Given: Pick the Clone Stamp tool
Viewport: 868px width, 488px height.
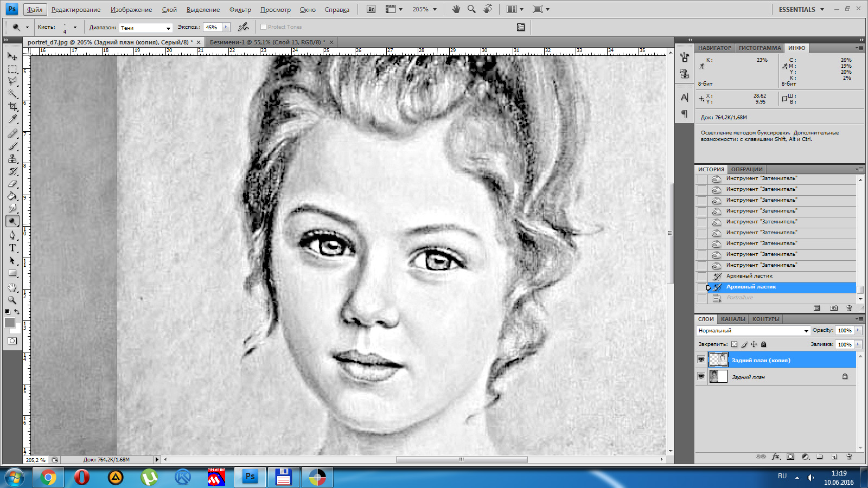Looking at the screenshot, I should 12,158.
